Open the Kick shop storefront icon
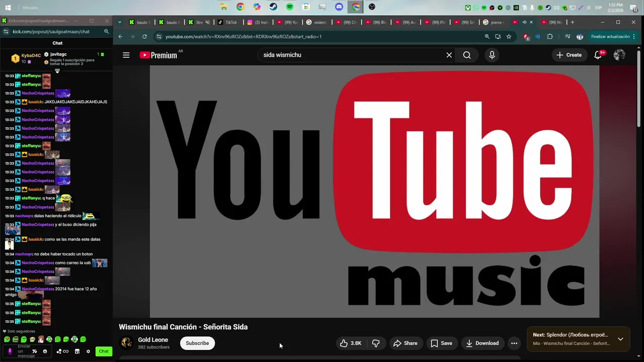This screenshot has width=644, height=362. [x=77, y=351]
